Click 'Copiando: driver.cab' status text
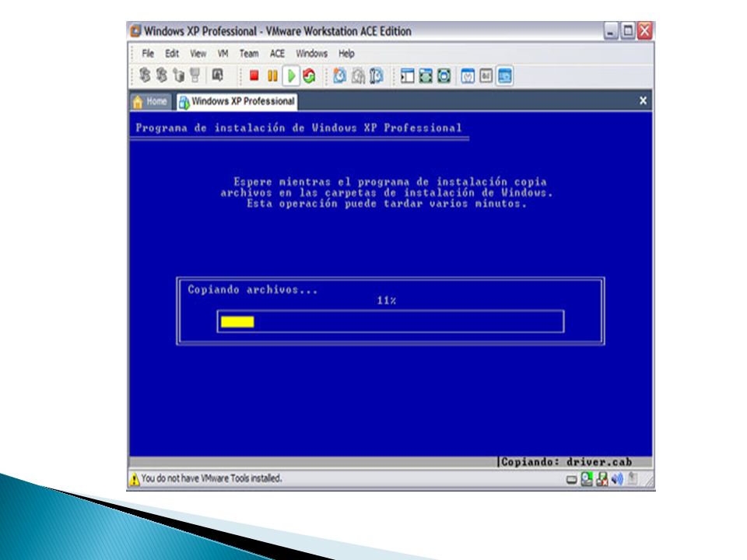 tap(566, 462)
